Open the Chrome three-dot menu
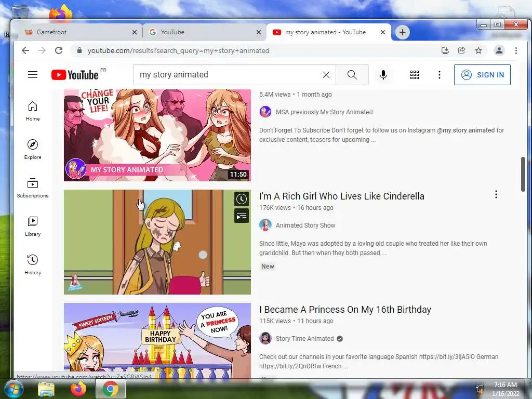Screen dimensions: 532x399 516,50
